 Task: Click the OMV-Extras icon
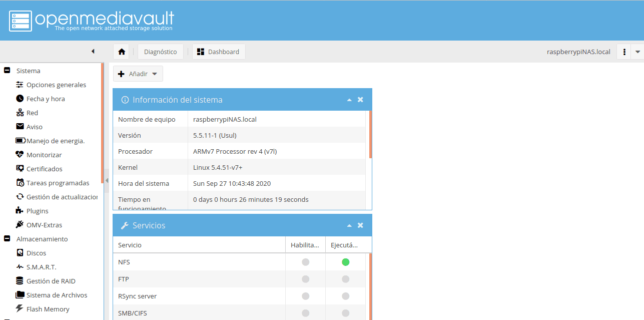[x=19, y=225]
